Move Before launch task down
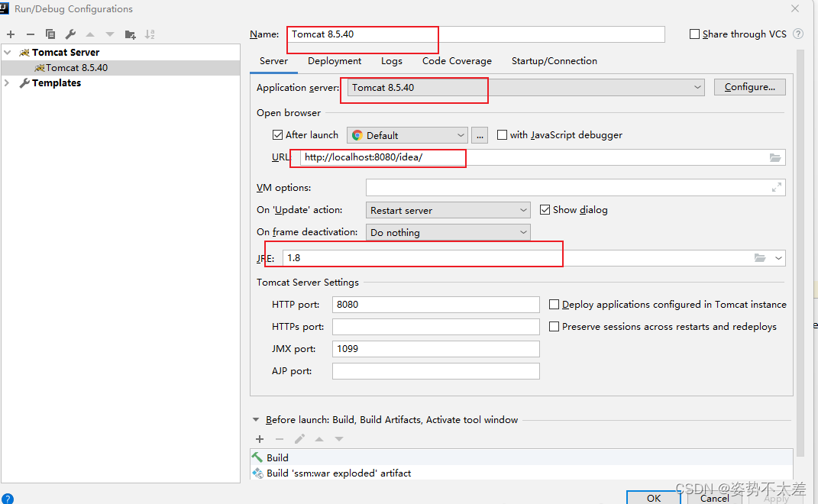Screen dimensions: 818x504 (x=339, y=439)
